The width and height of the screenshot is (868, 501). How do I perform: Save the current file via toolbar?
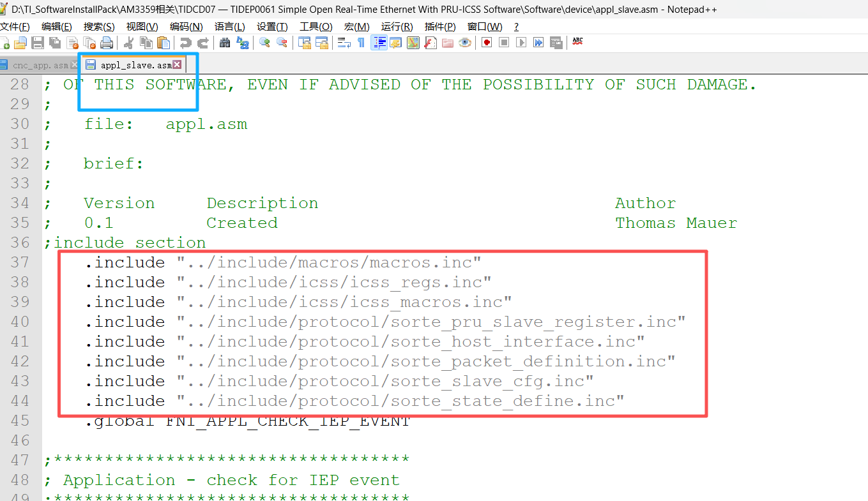coord(38,43)
